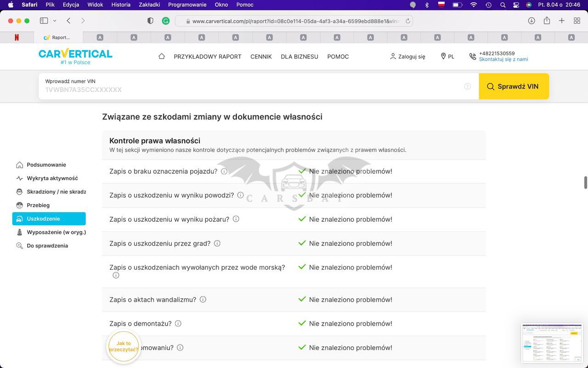Open CENNIK page from navigation

261,57
